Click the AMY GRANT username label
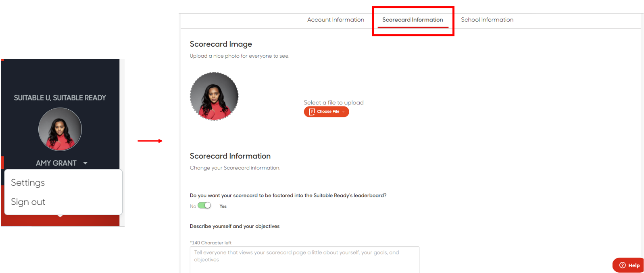Image resolution: width=644 pixels, height=273 pixels. pos(56,163)
